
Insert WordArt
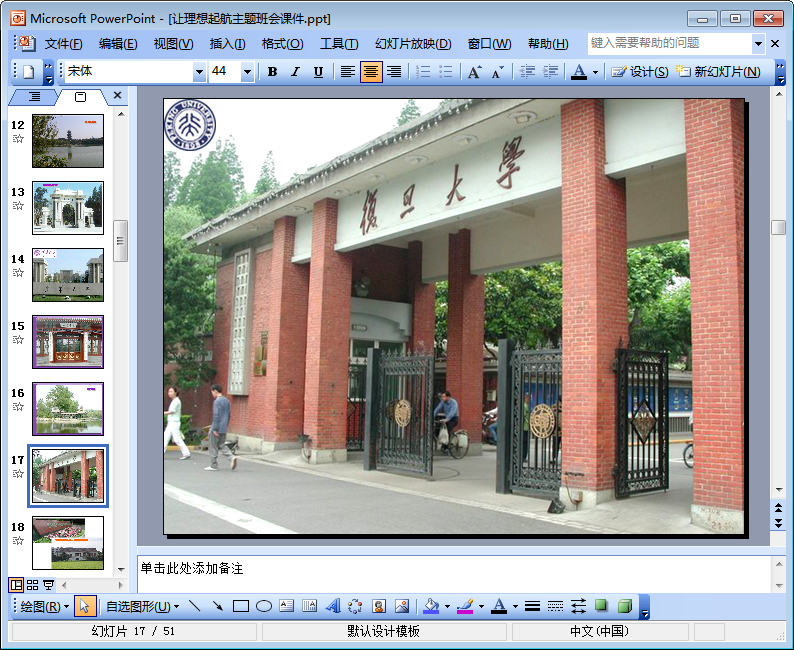coord(333,606)
